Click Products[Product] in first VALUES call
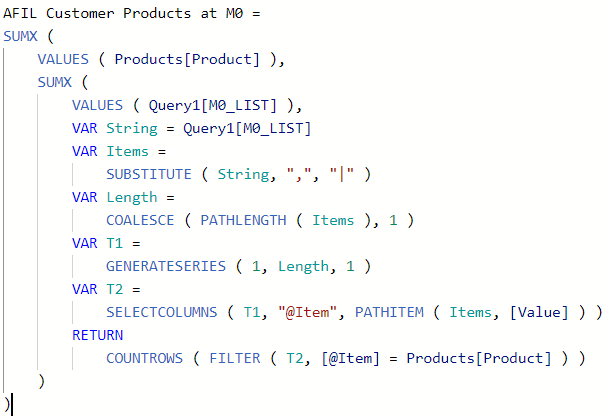The height and width of the screenshot is (418, 606). [x=187, y=59]
